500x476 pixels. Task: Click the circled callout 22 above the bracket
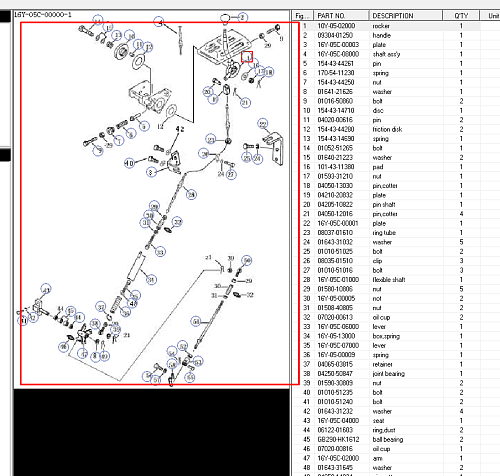263,124
